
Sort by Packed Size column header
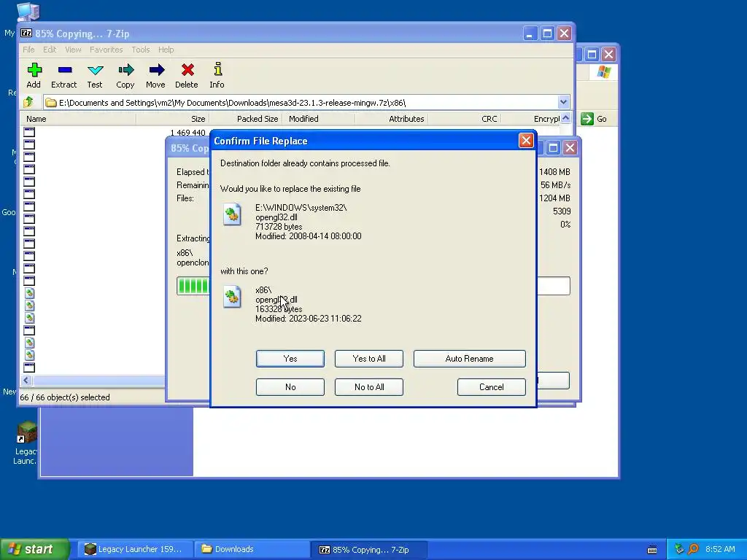[246, 119]
